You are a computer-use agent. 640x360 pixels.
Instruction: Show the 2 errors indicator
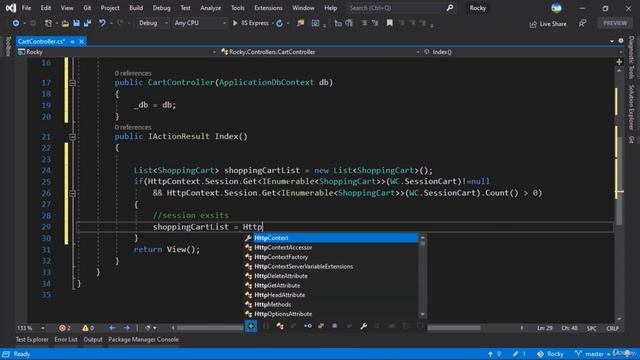click(64, 328)
